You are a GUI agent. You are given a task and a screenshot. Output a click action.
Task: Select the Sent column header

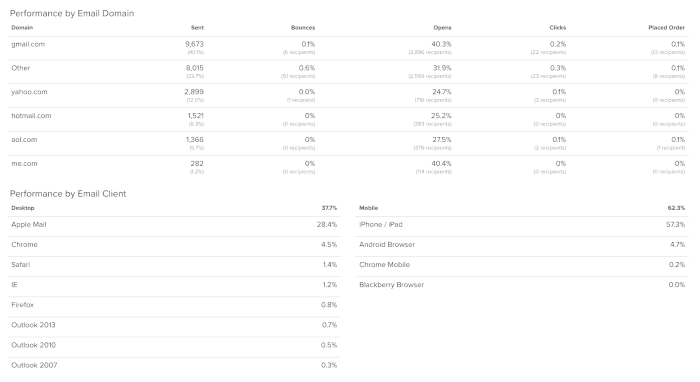[197, 28]
